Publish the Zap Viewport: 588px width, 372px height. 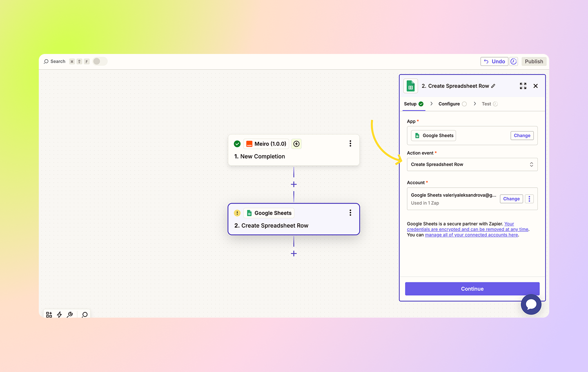pyautogui.click(x=534, y=61)
